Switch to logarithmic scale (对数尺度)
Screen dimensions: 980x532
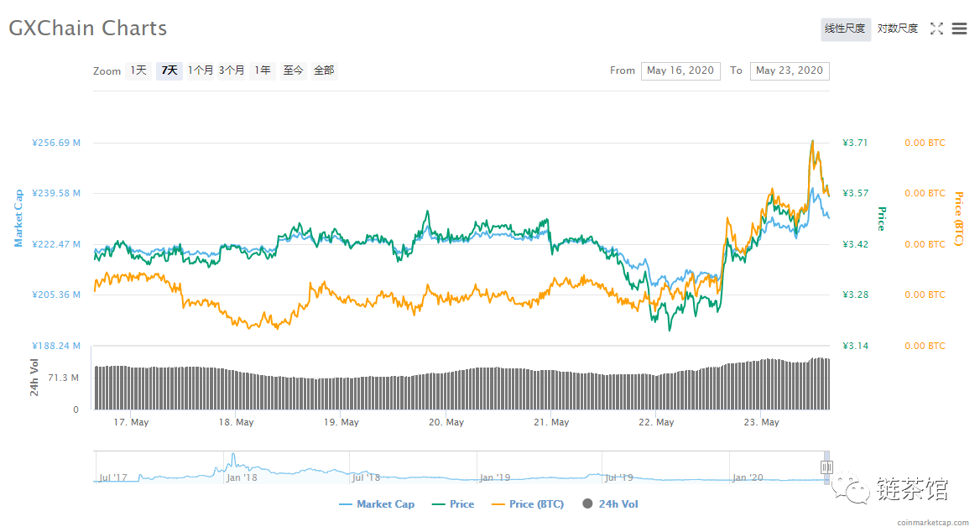pos(898,29)
